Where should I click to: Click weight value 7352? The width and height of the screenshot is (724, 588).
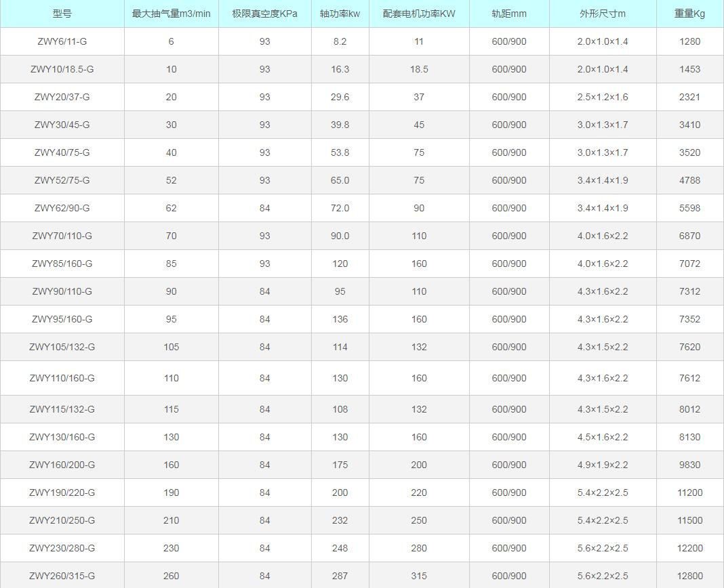tap(689, 319)
